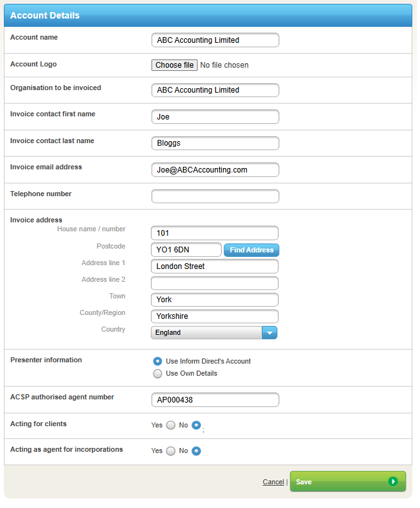Image resolution: width=420 pixels, height=508 pixels.
Task: Click the Cancel link
Action: (x=273, y=482)
